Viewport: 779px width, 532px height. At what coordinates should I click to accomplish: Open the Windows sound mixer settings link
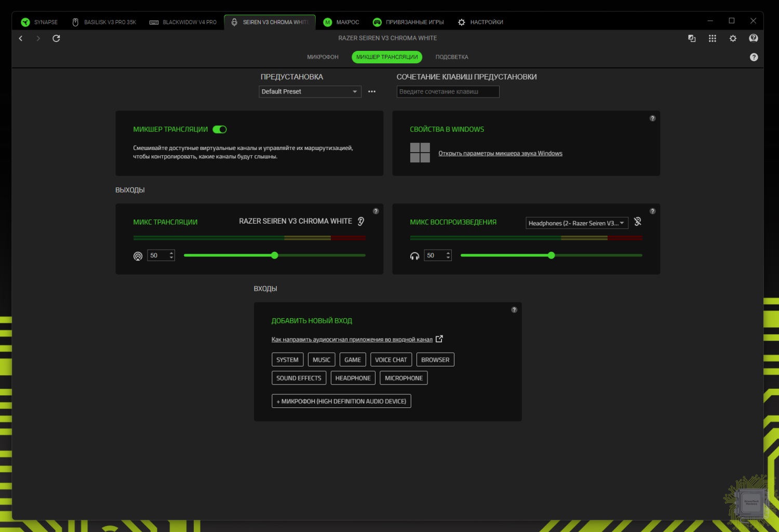pos(500,154)
